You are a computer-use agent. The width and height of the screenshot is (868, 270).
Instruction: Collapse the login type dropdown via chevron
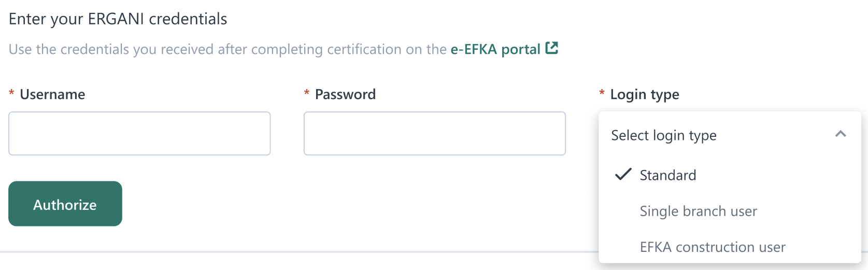(x=841, y=134)
